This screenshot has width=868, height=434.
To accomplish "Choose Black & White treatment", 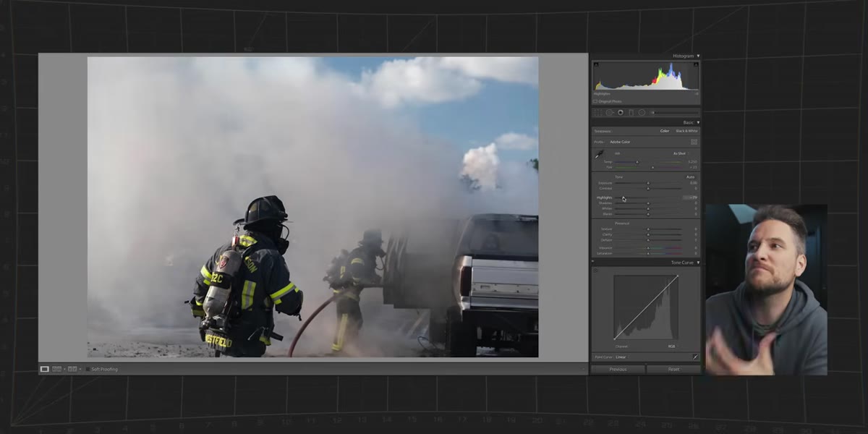I will (x=686, y=131).
